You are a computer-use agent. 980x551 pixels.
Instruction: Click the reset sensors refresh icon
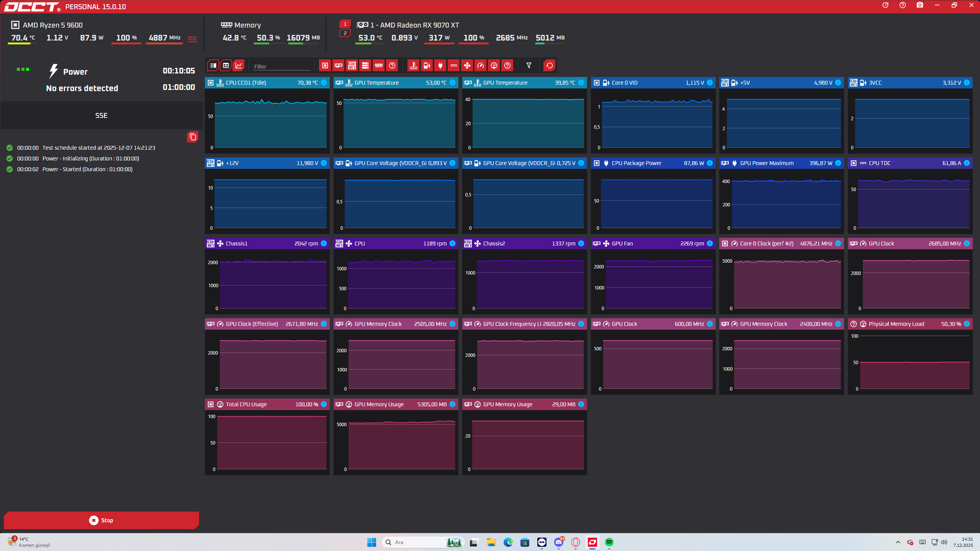pos(549,65)
